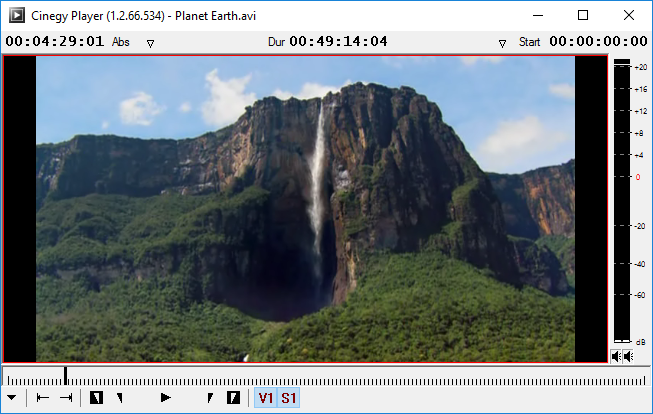This screenshot has width=653, height=414.
Task: Minimize the Cinegy Player window
Action: point(538,15)
